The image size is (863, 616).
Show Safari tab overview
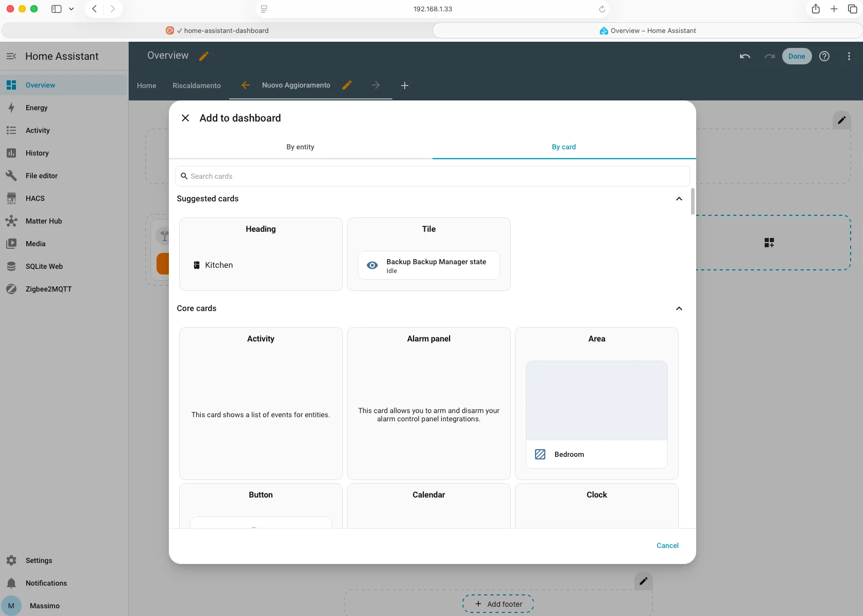(853, 9)
